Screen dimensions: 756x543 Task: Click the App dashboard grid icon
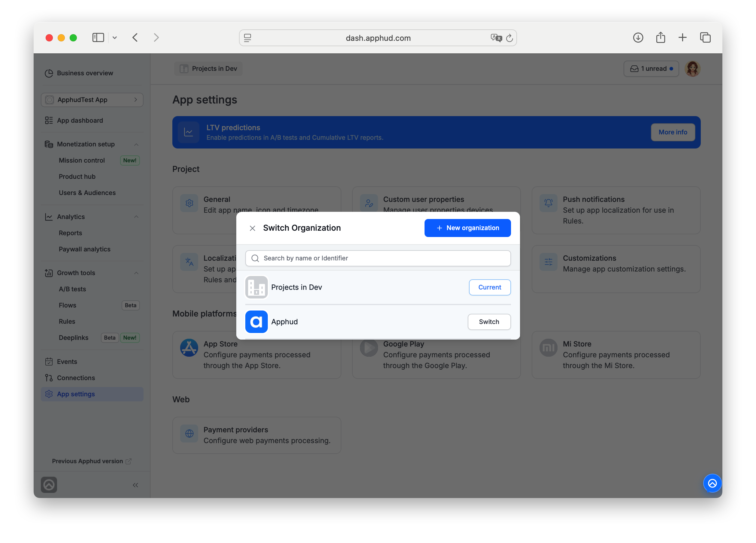[49, 120]
